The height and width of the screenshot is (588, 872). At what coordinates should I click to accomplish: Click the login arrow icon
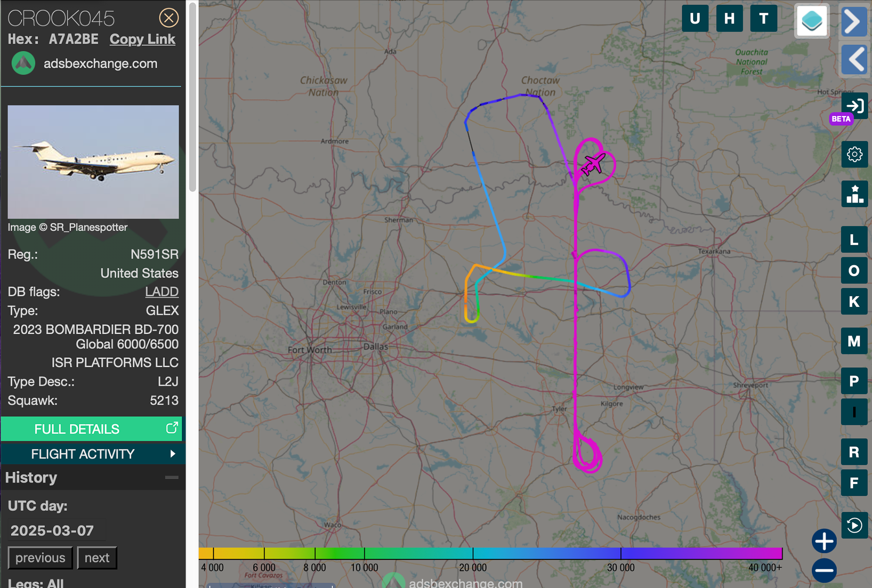(x=855, y=105)
